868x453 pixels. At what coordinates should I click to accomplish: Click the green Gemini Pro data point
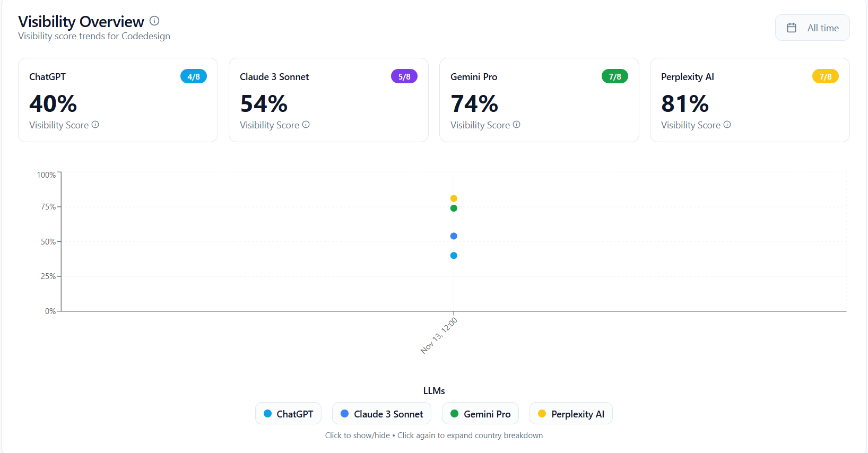click(x=454, y=208)
